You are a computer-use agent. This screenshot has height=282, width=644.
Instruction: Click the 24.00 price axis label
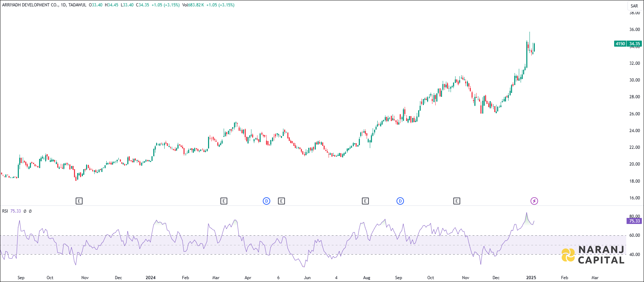point(634,131)
